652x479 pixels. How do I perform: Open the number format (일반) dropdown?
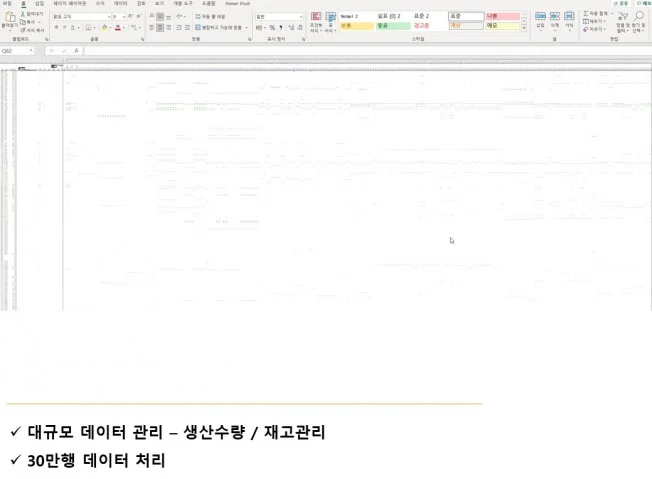click(301, 17)
